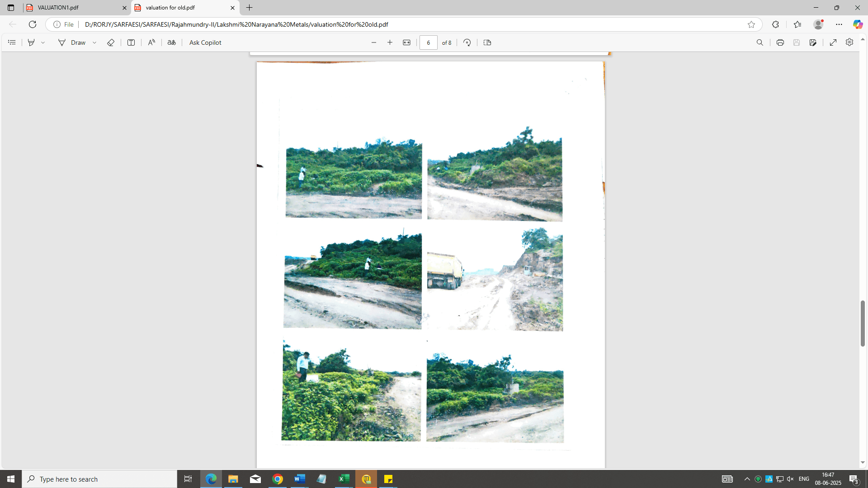Click the Fit to width icon
The image size is (868, 488).
tap(406, 42)
